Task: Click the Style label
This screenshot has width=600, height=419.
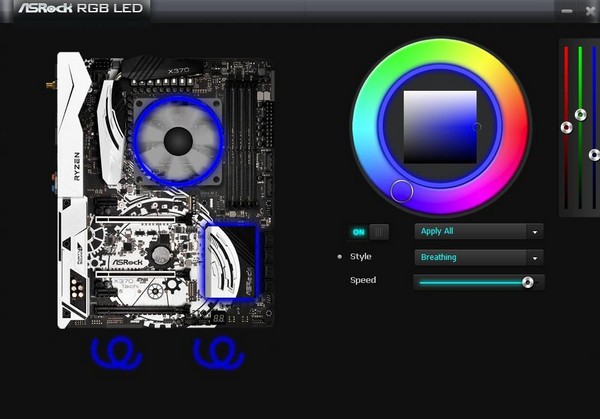Action: pyautogui.click(x=360, y=256)
